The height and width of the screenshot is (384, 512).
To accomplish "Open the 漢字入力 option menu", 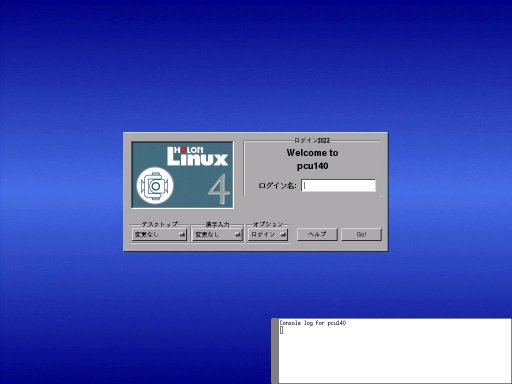I will (x=217, y=235).
